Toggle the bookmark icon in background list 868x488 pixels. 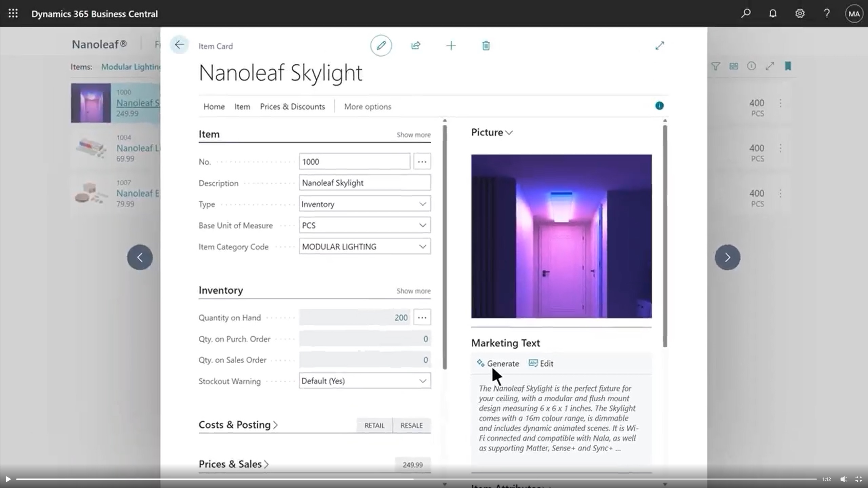788,66
